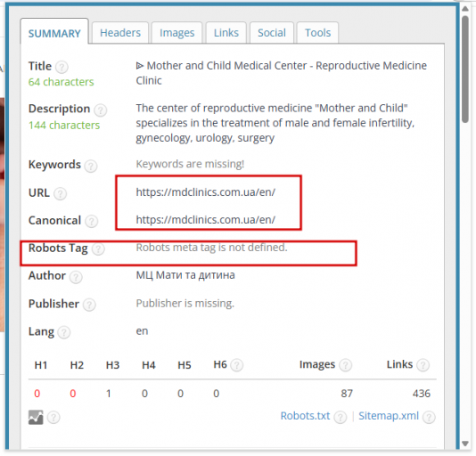Click the red H2 count 0
The width and height of the screenshot is (476, 456).
[73, 394]
